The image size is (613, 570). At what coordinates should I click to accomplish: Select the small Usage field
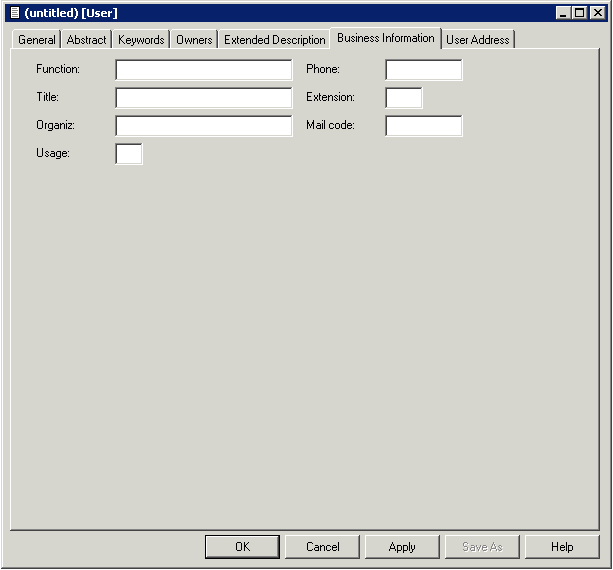129,154
